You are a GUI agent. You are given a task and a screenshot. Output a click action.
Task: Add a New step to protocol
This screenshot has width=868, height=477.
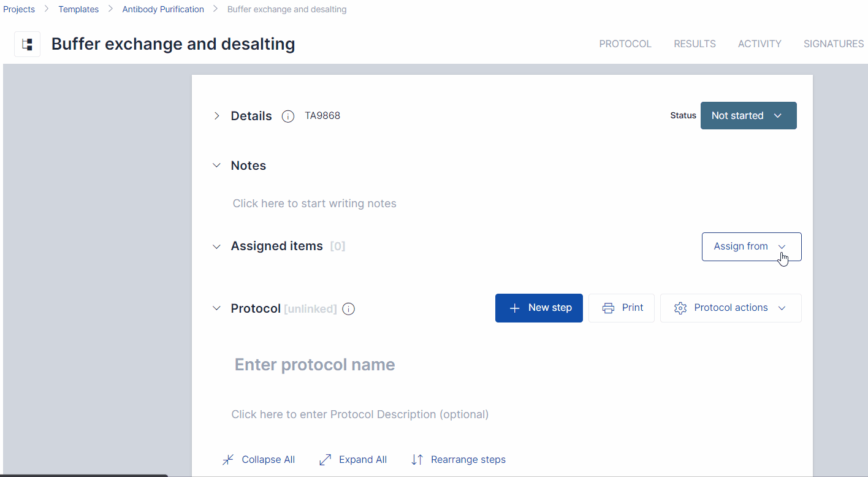click(539, 308)
